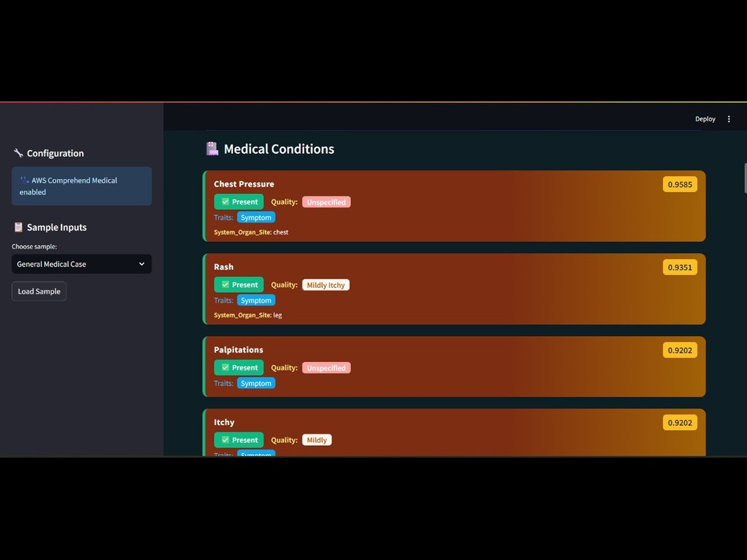Click the page vertical scrollbar thumb
The height and width of the screenshot is (560, 747).
click(x=745, y=178)
